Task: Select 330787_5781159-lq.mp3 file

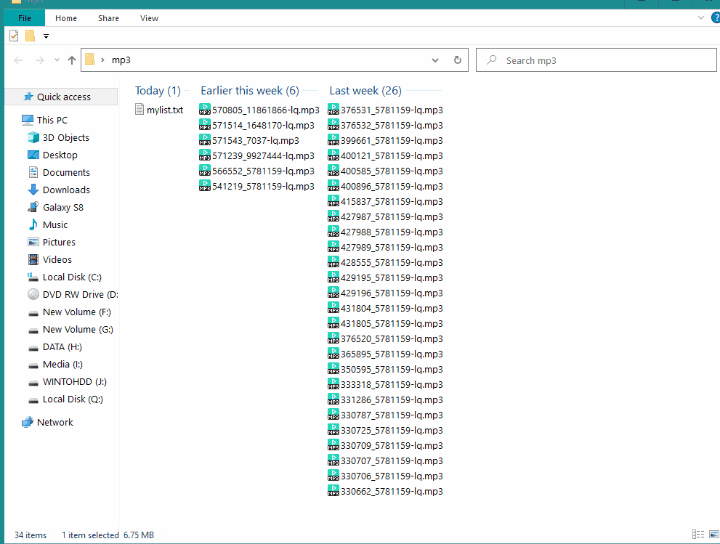Action: (385, 415)
